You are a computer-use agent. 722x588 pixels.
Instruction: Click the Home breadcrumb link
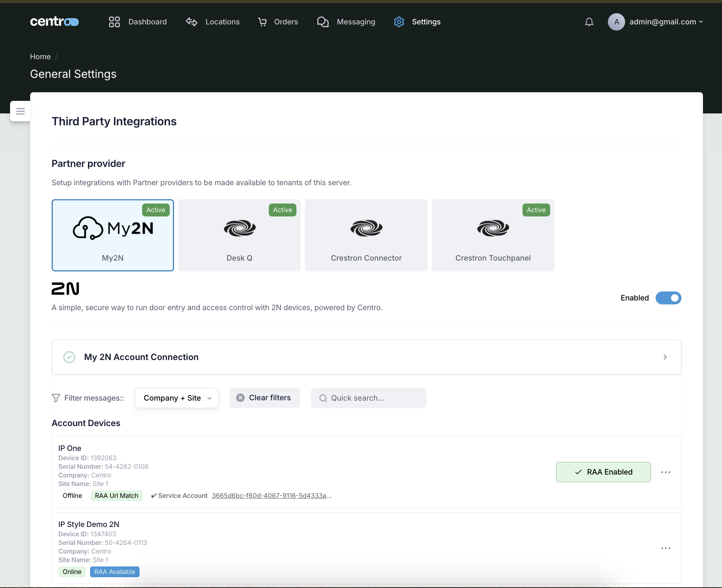(40, 57)
